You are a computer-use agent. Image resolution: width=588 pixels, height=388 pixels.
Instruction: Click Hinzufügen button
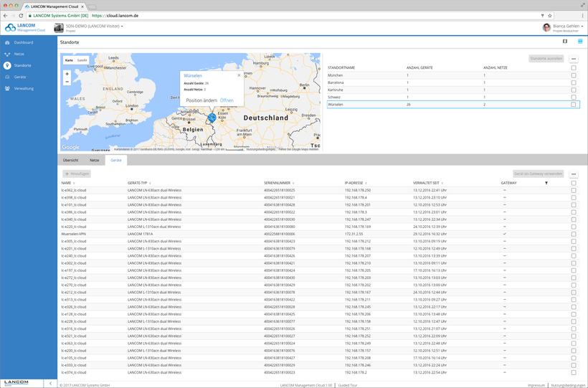point(77,174)
